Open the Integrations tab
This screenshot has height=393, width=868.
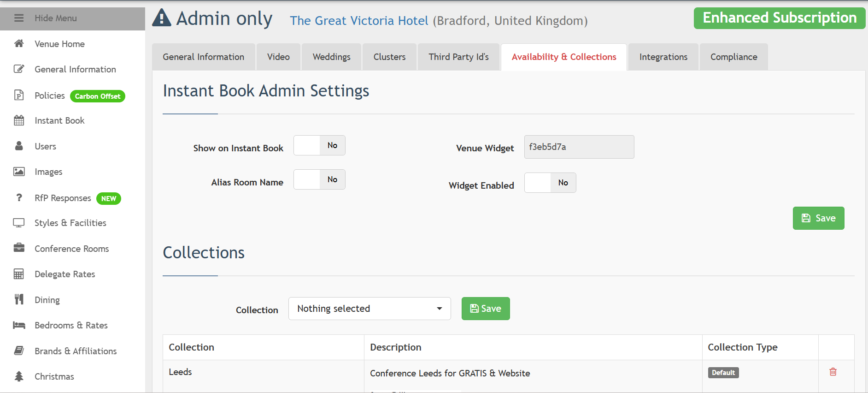coord(663,57)
